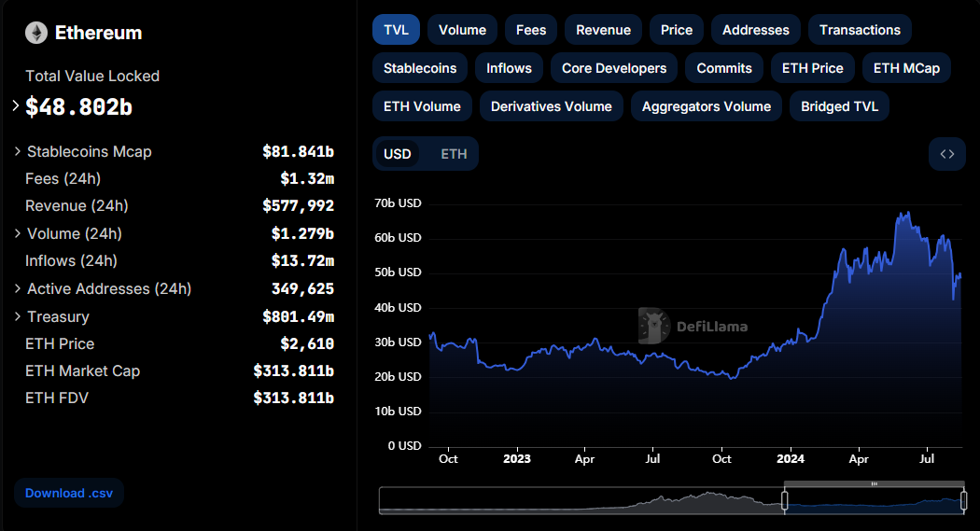Click the ETH Price value $2,610
The width and height of the screenshot is (980, 531).
(307, 343)
